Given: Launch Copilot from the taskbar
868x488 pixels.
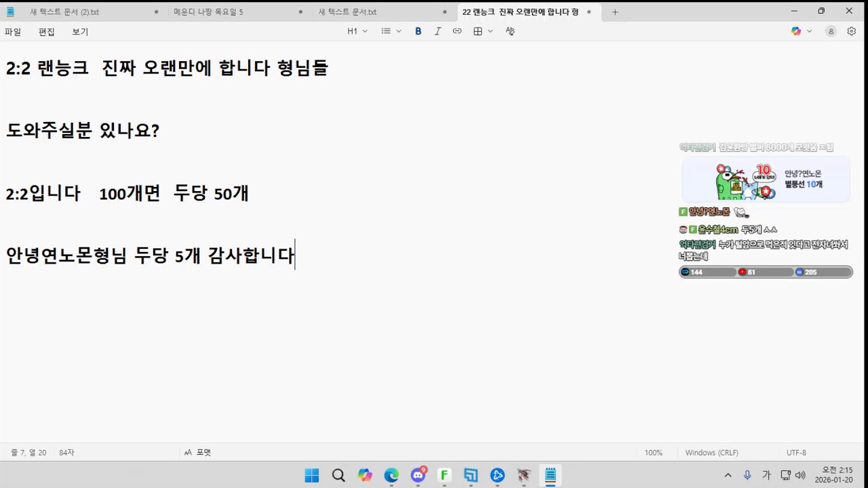Looking at the screenshot, I should point(365,475).
